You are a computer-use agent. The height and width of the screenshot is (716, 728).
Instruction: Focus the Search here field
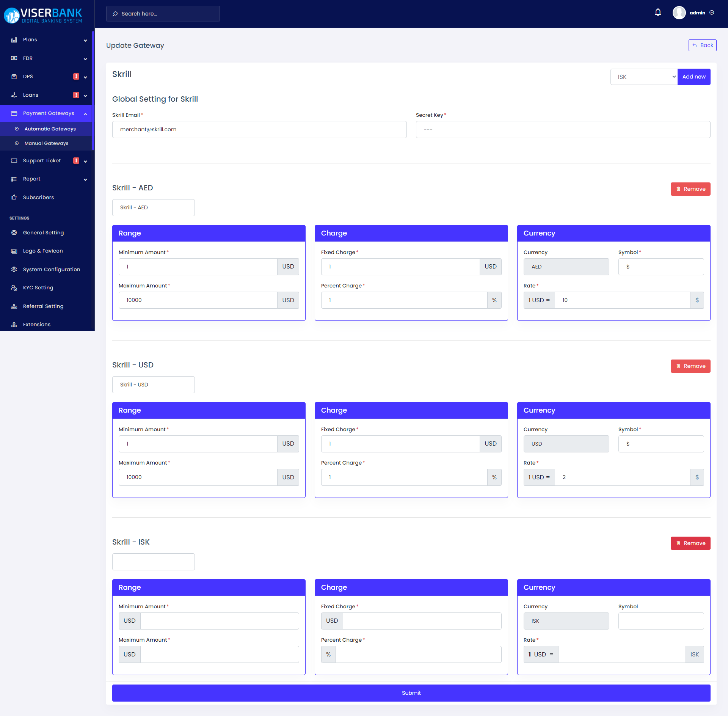(163, 14)
